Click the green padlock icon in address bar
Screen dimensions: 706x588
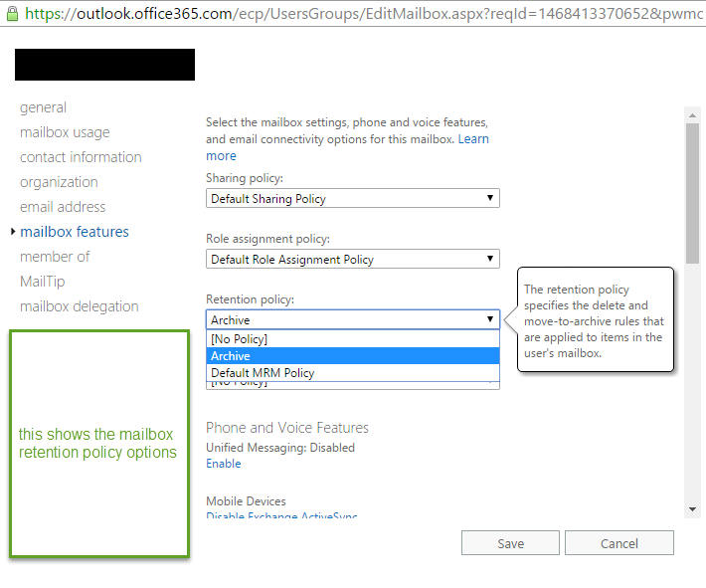click(x=12, y=14)
